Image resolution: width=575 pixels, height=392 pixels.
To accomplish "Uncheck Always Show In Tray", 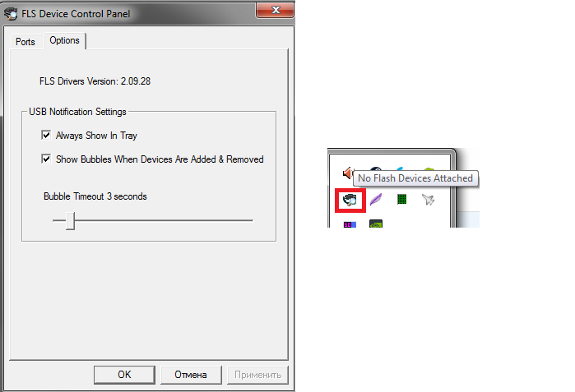I will [46, 135].
